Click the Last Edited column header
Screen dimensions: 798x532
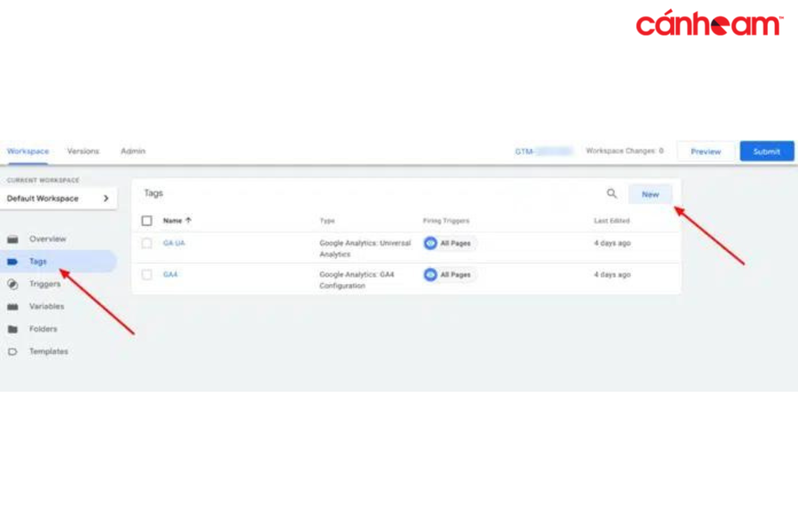[x=612, y=221]
